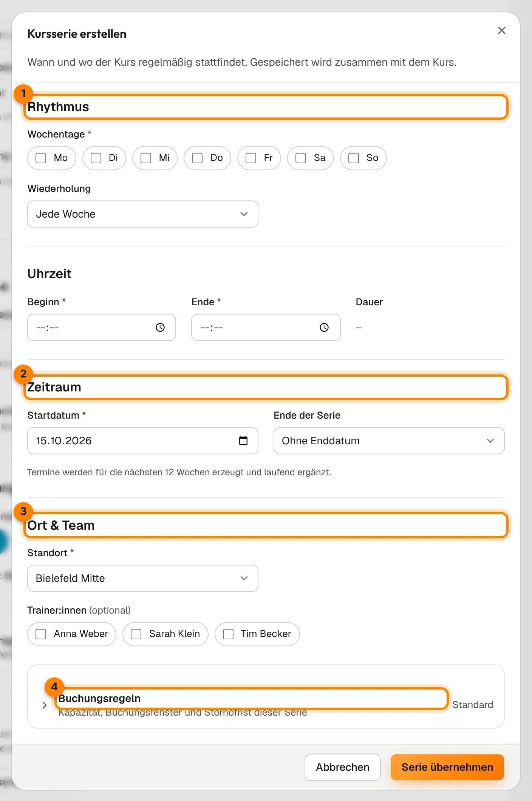
Task: Open the Standort Bielefeld Mitte dropdown
Action: 143,578
